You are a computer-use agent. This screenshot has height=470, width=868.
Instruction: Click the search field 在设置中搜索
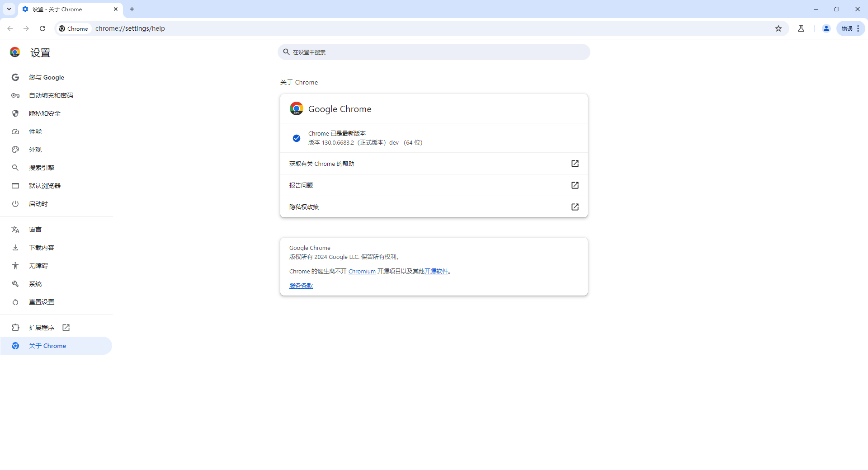434,52
